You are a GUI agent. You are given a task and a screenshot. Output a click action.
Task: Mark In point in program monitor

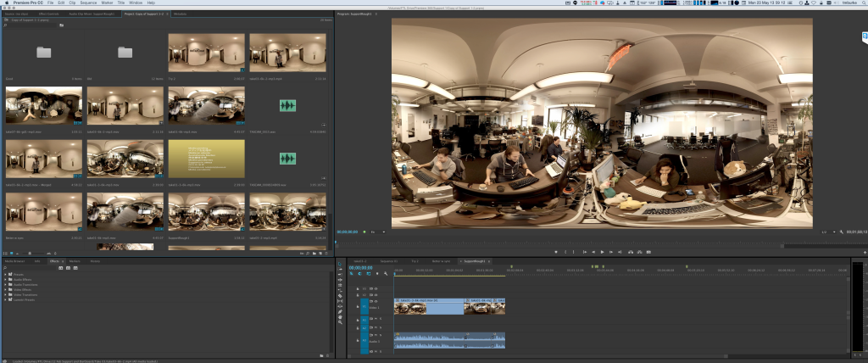click(565, 252)
